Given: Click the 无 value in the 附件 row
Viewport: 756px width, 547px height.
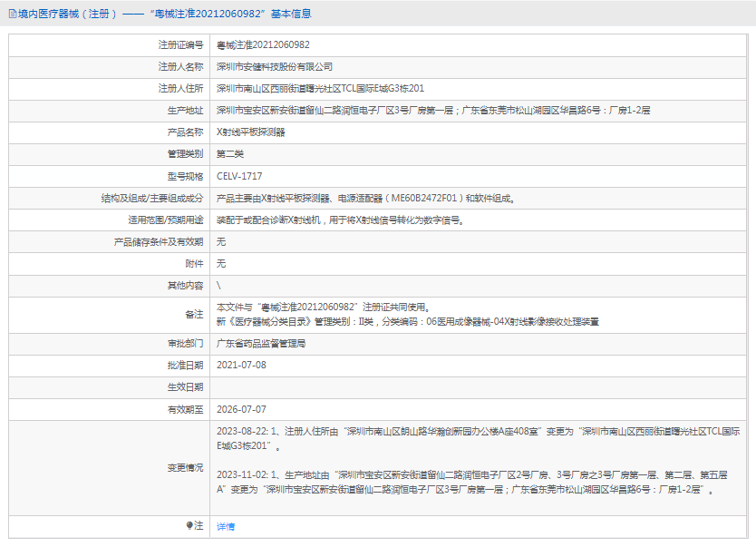Looking at the screenshot, I should 221,264.
